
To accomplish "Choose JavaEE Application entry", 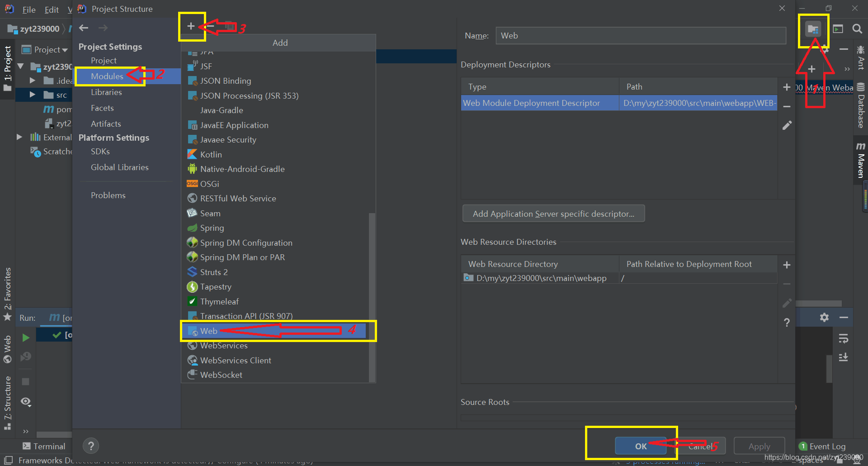I will click(275, 125).
